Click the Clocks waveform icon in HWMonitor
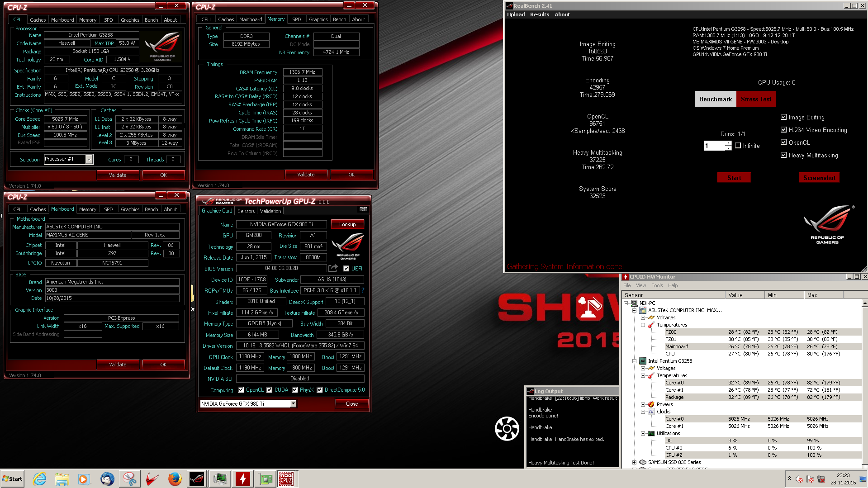 [x=651, y=412]
